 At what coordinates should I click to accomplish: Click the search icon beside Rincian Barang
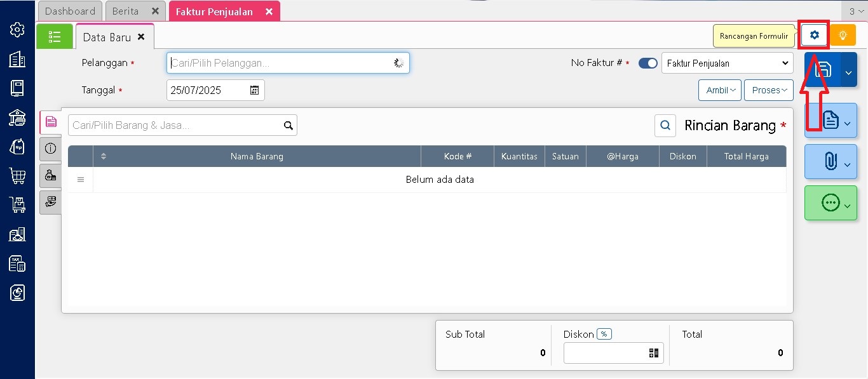coord(665,126)
